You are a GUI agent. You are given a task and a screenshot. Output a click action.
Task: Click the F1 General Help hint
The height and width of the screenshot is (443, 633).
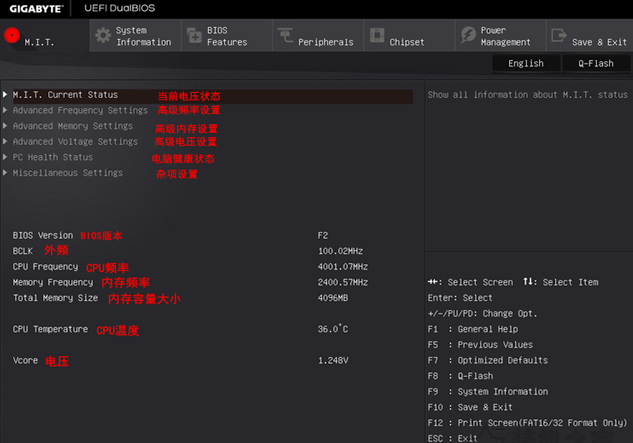473,329
